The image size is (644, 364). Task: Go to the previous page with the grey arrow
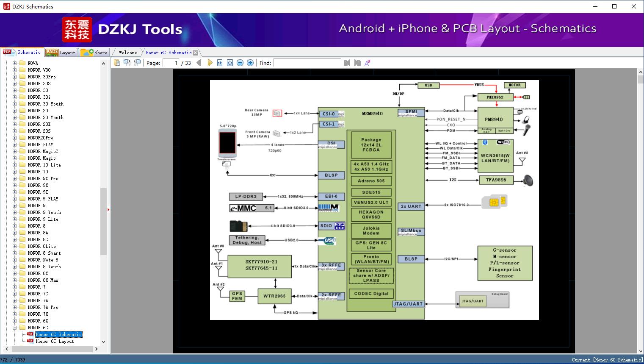point(199,63)
